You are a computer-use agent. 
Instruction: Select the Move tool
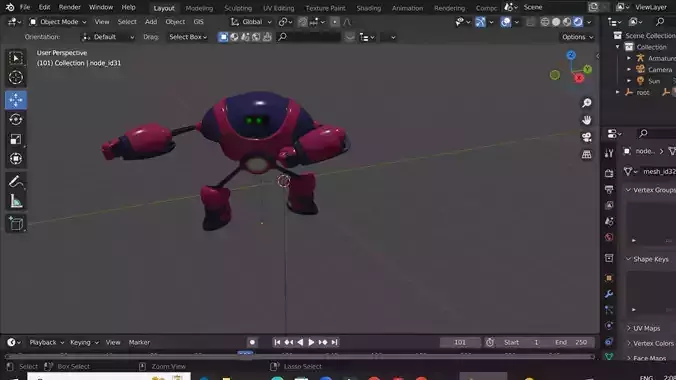tap(16, 100)
